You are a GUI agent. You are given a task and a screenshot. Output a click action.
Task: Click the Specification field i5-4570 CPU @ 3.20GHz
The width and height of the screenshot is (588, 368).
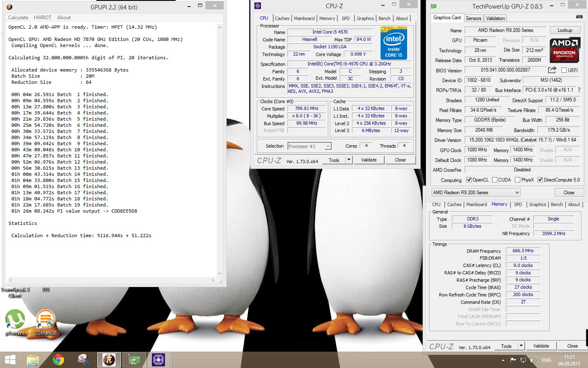[349, 64]
